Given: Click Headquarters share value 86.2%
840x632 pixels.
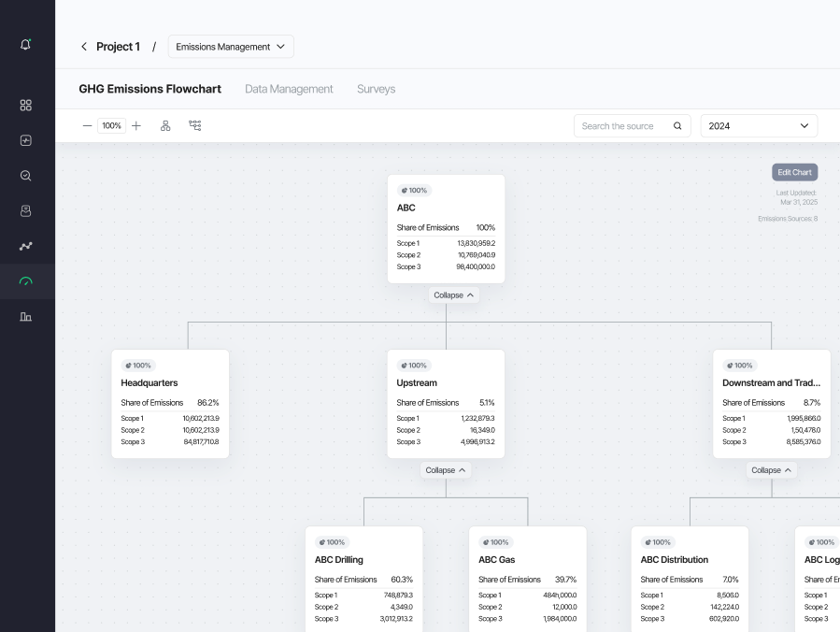Looking at the screenshot, I should pyautogui.click(x=207, y=403).
